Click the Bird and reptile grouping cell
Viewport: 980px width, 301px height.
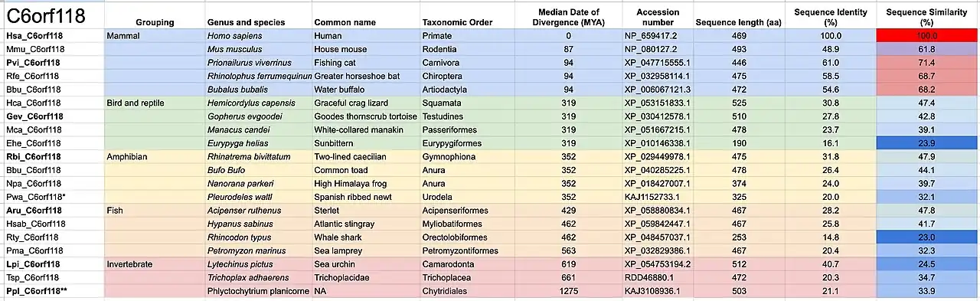pyautogui.click(x=154, y=102)
